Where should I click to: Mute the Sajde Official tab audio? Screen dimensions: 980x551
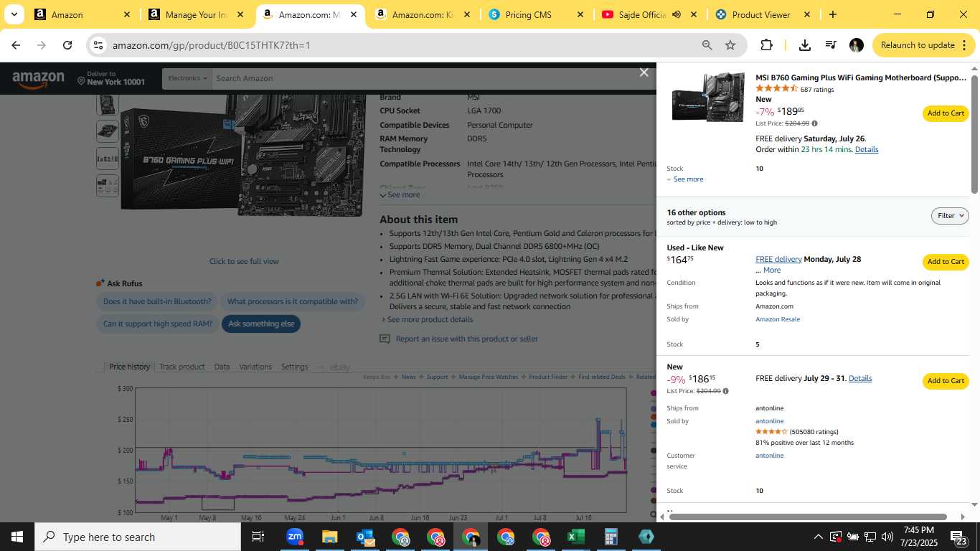(x=676, y=14)
